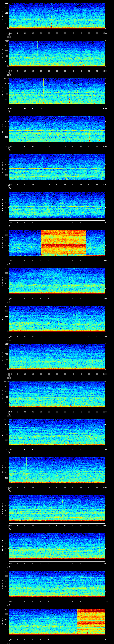Click the "21:58:00" start time label

(9, 564)
